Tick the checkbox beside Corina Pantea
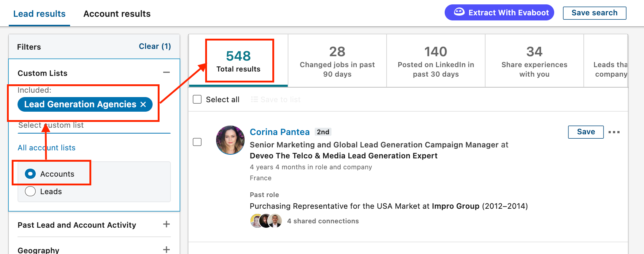644x254 pixels. click(197, 142)
